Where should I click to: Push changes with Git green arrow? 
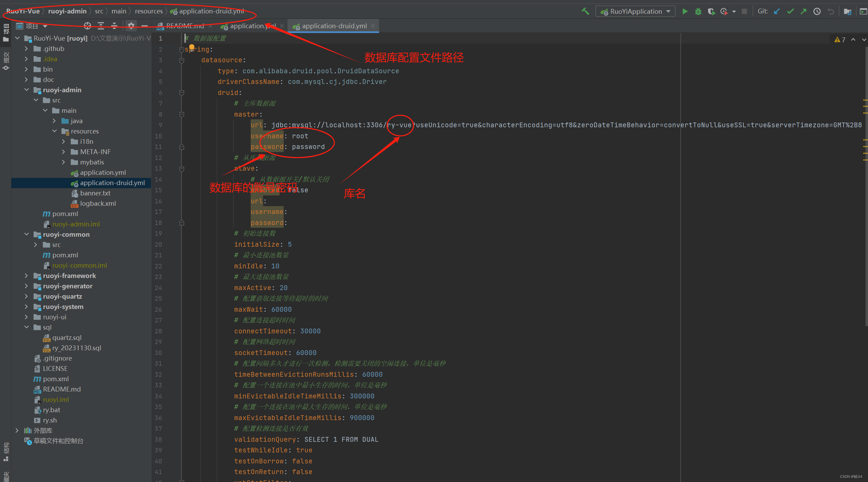pos(803,11)
